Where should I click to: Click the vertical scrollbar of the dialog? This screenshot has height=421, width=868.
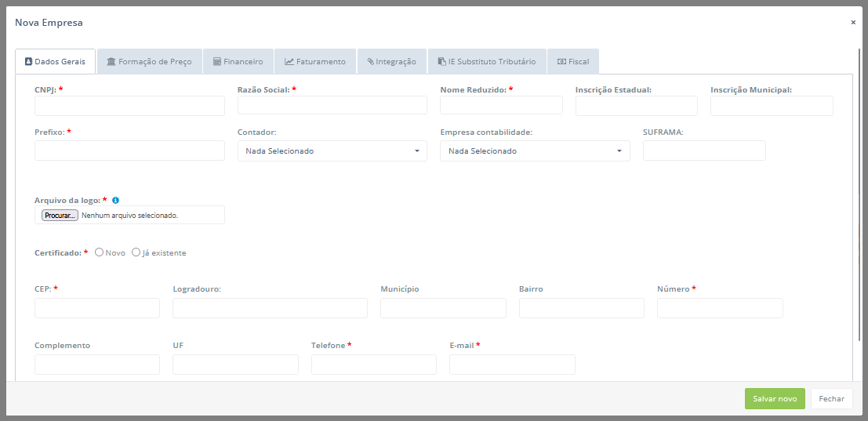pos(859,196)
